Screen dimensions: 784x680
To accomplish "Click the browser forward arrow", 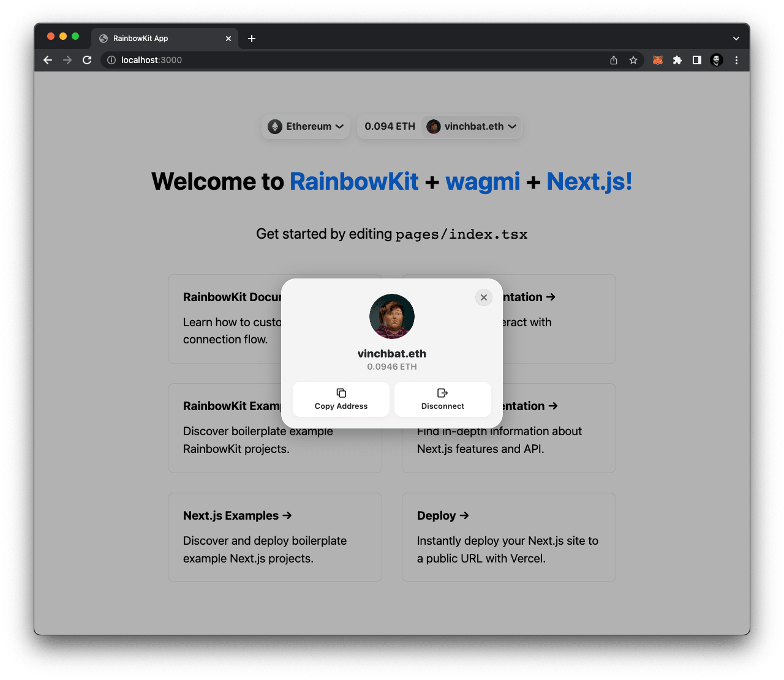I will tap(67, 60).
